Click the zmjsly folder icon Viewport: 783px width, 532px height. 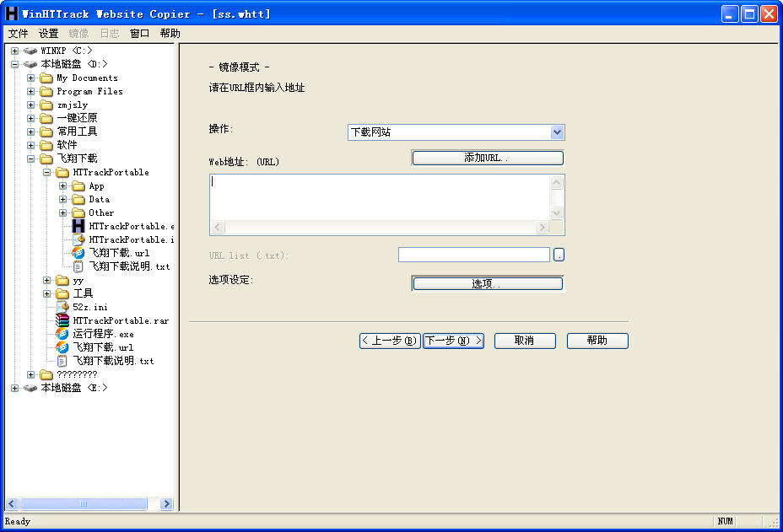tap(46, 105)
